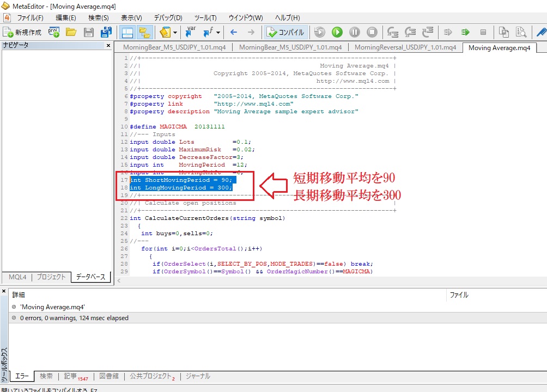Click code line '#define MAGICMA 20131111'
The height and width of the screenshot is (392, 547).
(177, 127)
